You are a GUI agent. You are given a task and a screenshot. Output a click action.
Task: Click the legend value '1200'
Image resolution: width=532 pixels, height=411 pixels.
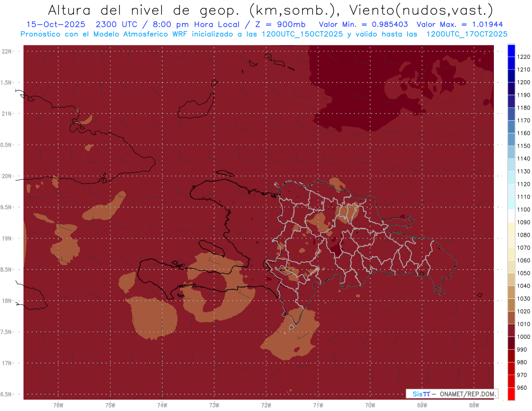524,82
